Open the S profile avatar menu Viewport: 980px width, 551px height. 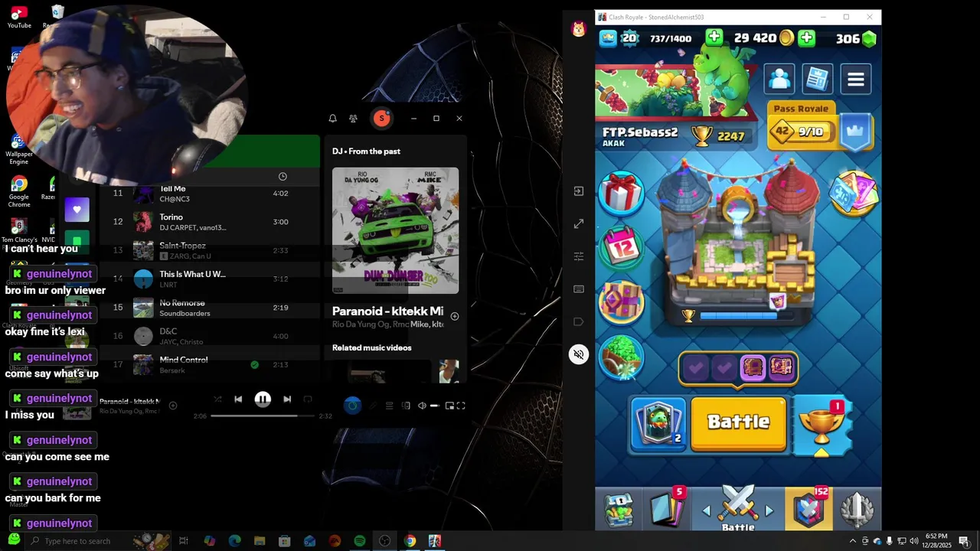[x=381, y=119]
